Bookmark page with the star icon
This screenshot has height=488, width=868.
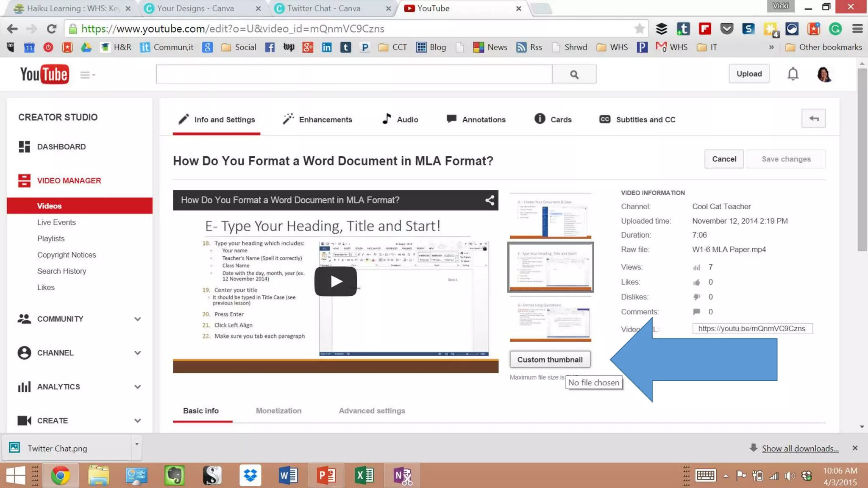(639, 29)
